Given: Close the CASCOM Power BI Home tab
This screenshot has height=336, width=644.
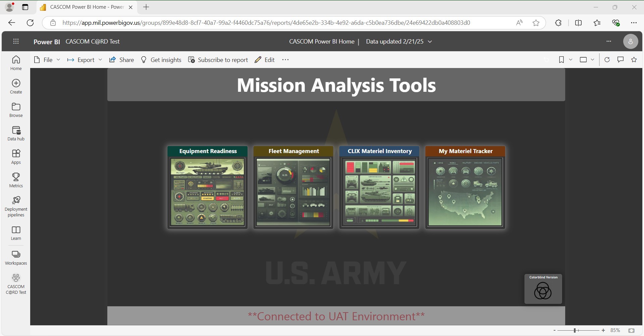Looking at the screenshot, I should (x=131, y=7).
